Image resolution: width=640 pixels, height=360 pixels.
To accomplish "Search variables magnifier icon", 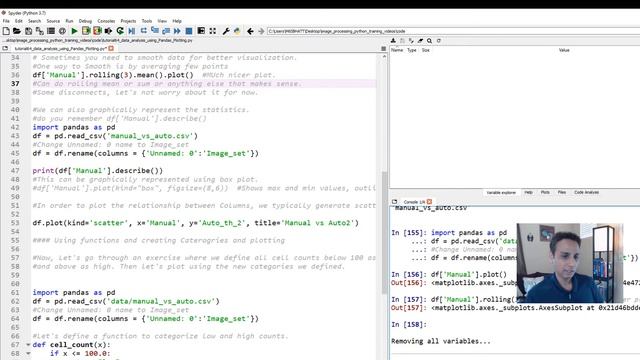I will click(429, 41).
